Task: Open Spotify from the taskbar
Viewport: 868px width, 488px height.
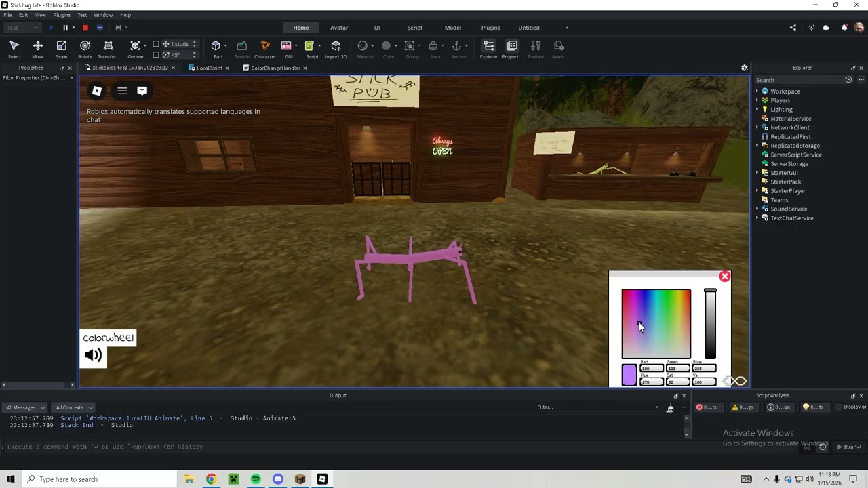Action: 256,479
